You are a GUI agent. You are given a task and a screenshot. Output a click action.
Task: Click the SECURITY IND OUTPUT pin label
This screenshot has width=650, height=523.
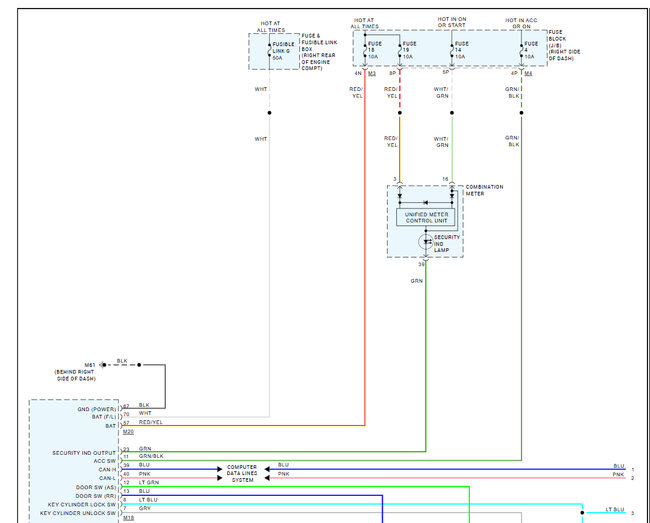tap(84, 453)
